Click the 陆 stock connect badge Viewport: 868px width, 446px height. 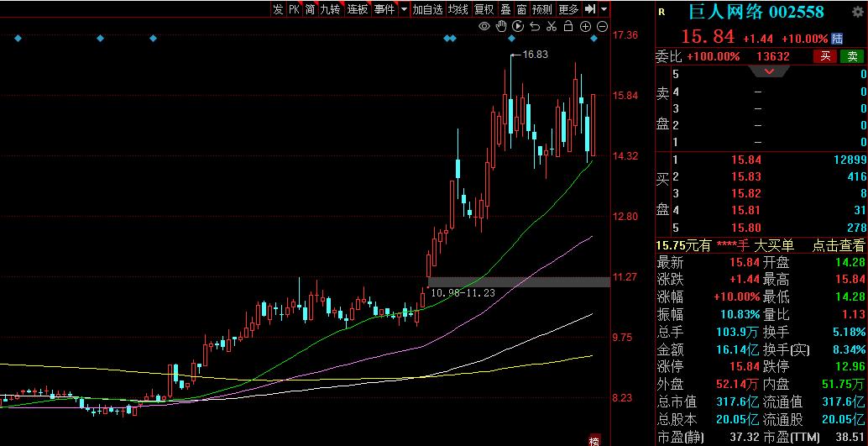tap(837, 39)
